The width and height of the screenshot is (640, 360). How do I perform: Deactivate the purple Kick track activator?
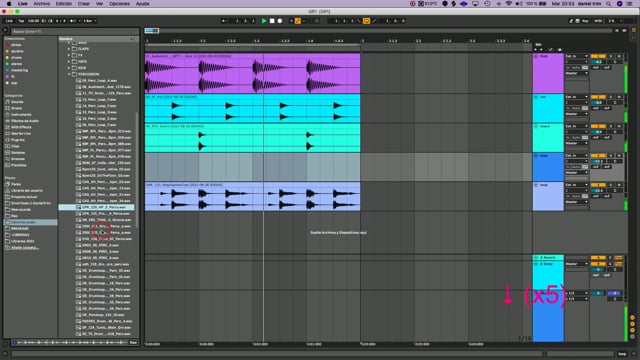coord(598,56)
